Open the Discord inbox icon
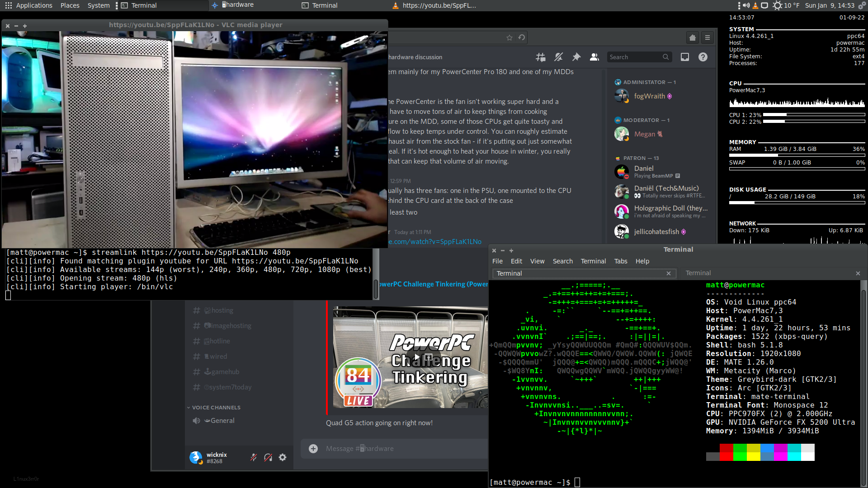The image size is (868, 488). tap(685, 57)
